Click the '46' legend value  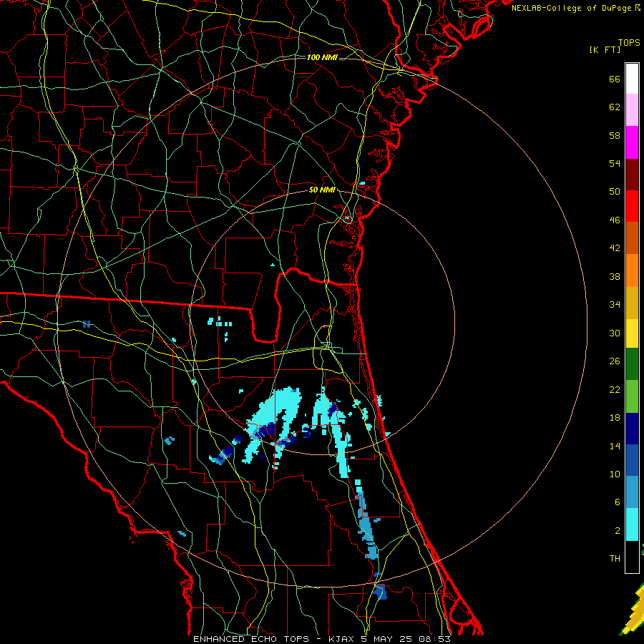pos(615,220)
